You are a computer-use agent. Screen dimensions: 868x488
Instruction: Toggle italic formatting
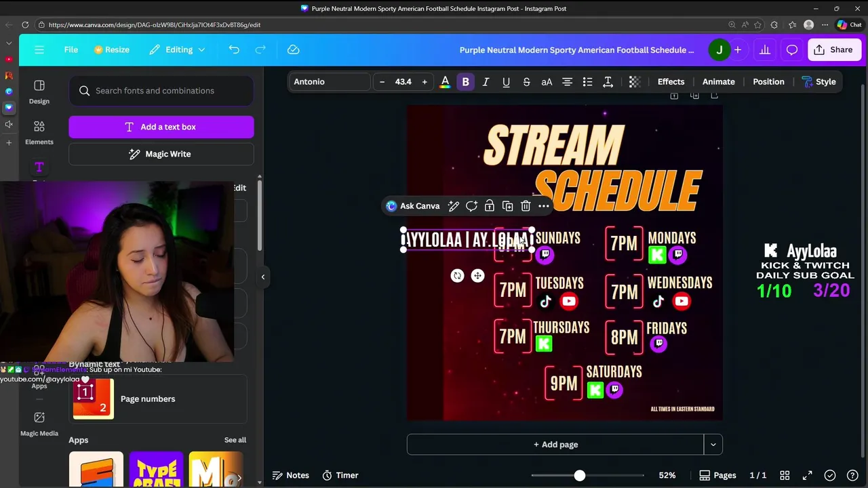486,81
